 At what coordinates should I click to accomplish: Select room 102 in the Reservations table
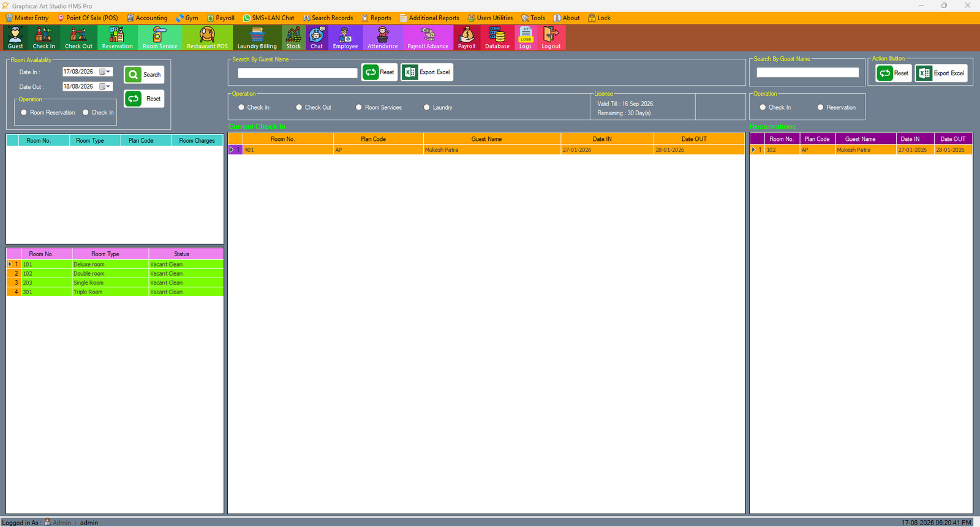point(861,150)
